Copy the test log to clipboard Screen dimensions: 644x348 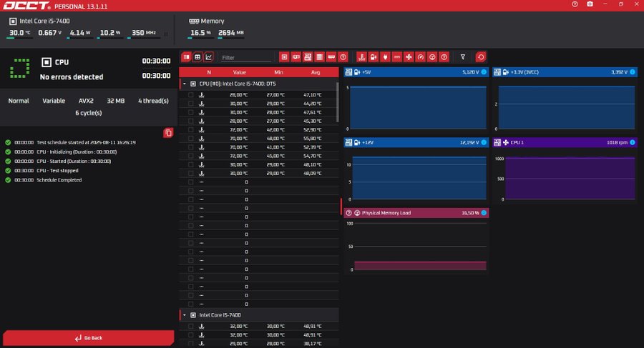tap(168, 133)
